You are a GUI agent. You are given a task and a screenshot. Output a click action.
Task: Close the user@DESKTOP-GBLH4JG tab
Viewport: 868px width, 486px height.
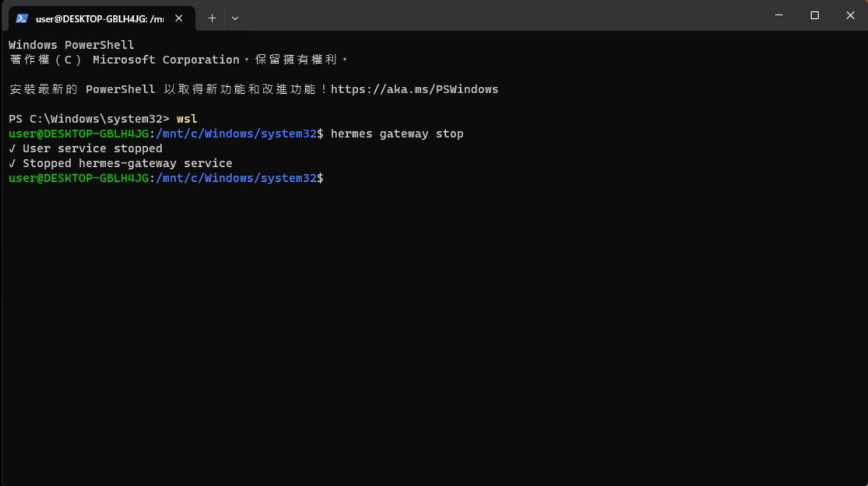[179, 18]
